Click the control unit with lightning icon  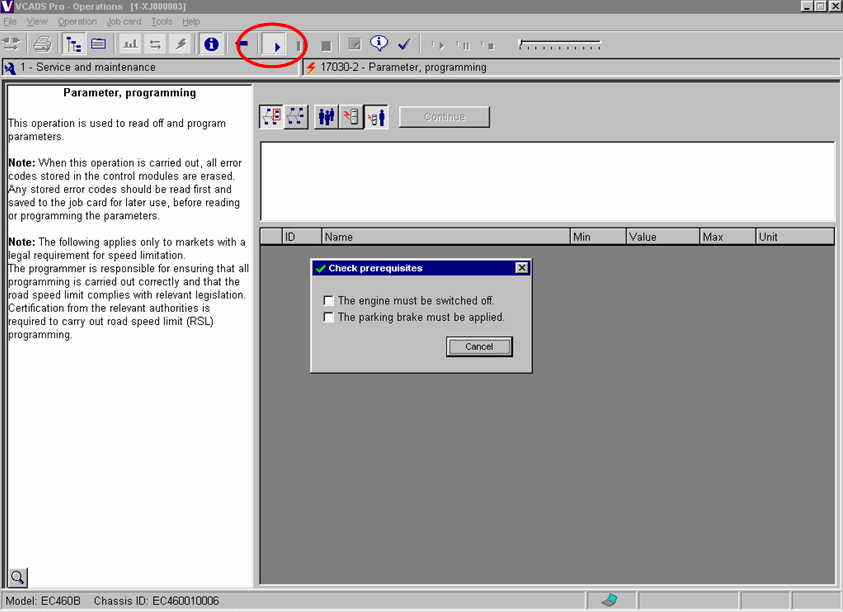(351, 117)
